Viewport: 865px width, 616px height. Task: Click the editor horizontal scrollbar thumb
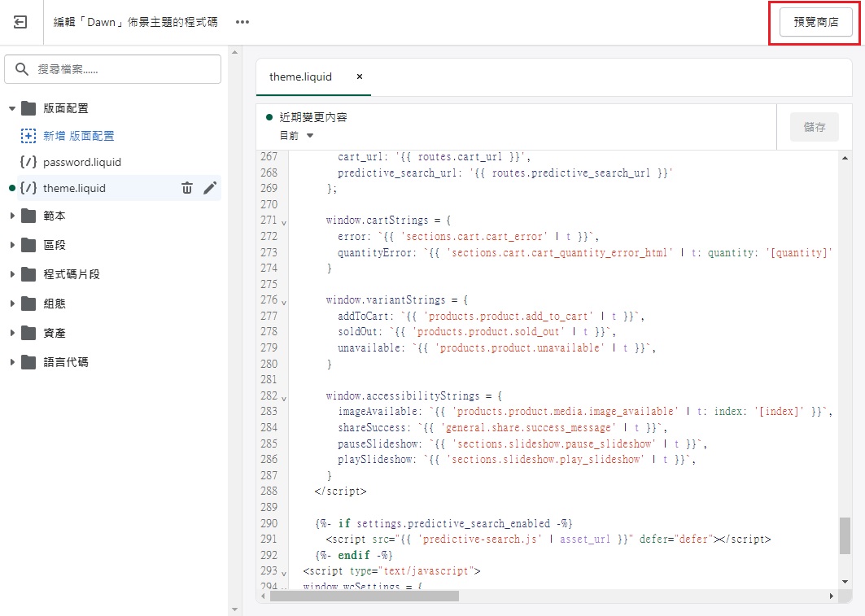(x=364, y=596)
